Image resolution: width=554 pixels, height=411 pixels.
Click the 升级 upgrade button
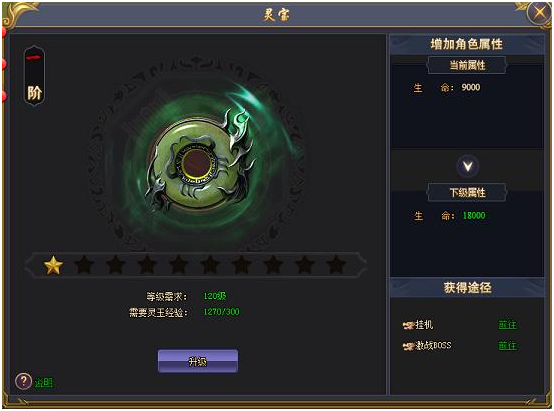pyautogui.click(x=198, y=361)
